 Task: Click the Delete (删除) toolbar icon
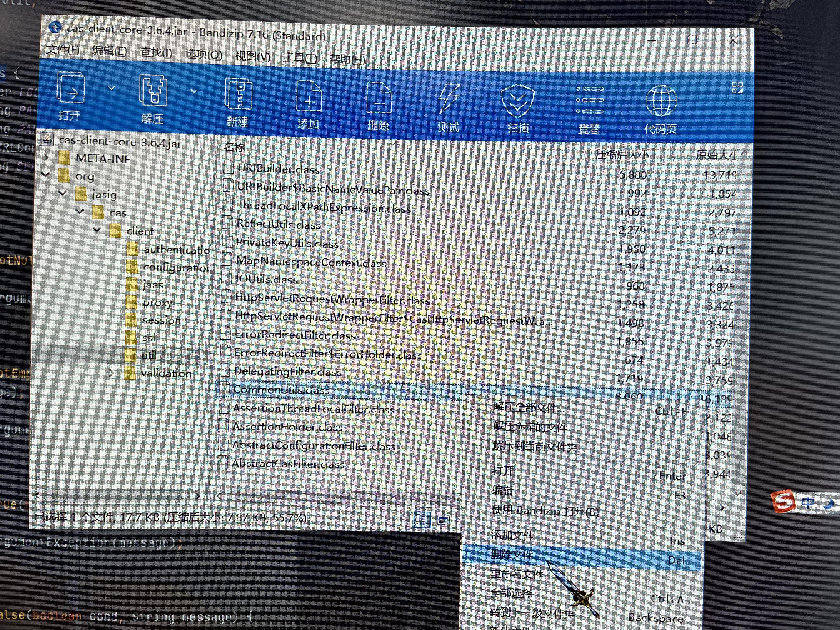pos(379,97)
